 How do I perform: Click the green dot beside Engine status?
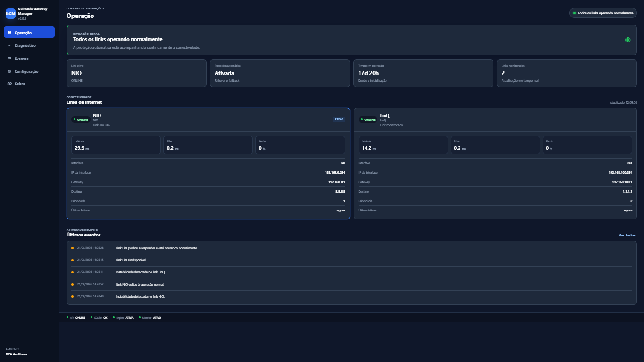click(x=113, y=317)
